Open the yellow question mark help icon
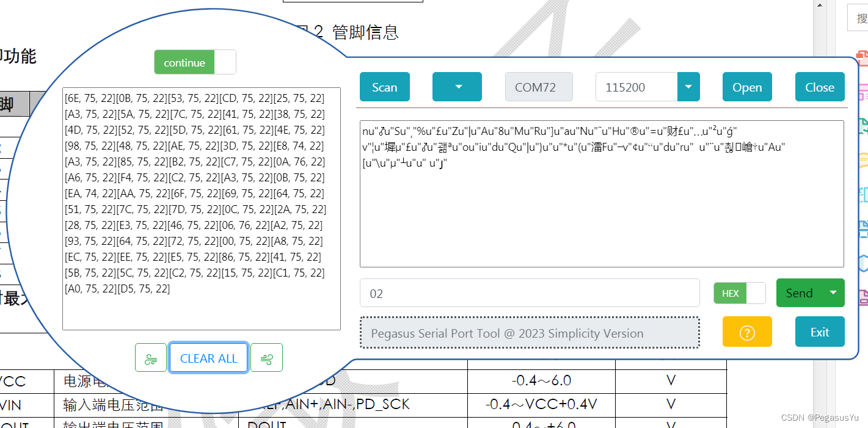868x428 pixels. click(747, 332)
